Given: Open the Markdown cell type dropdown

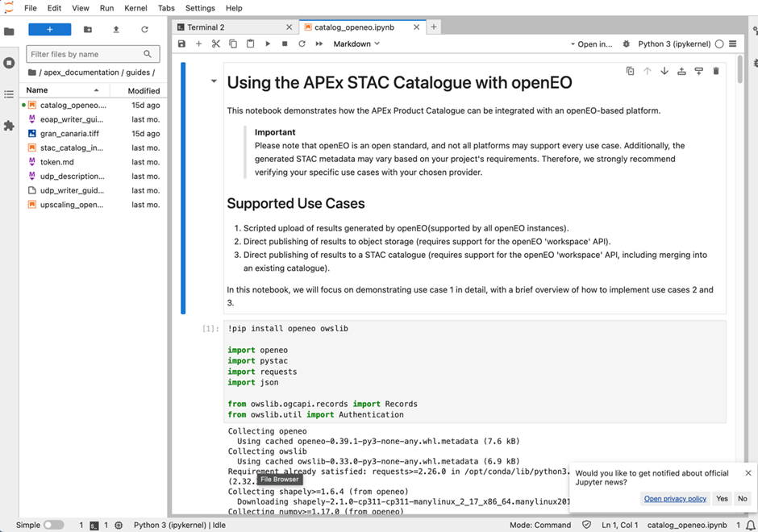Looking at the screenshot, I should point(356,44).
